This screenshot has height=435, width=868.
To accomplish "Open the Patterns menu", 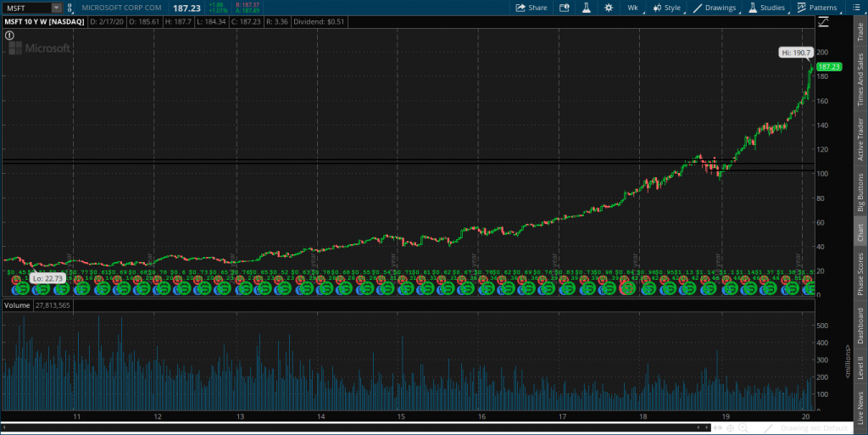I will click(x=817, y=8).
